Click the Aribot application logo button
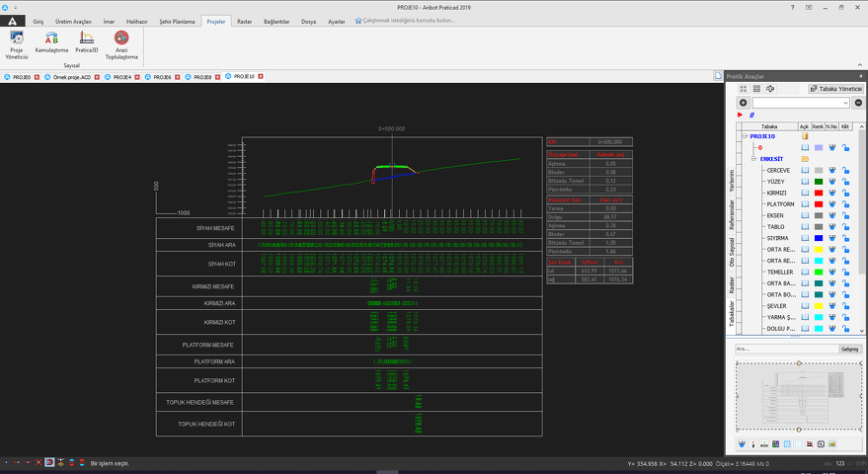Image resolution: width=868 pixels, height=474 pixels. (11, 20)
